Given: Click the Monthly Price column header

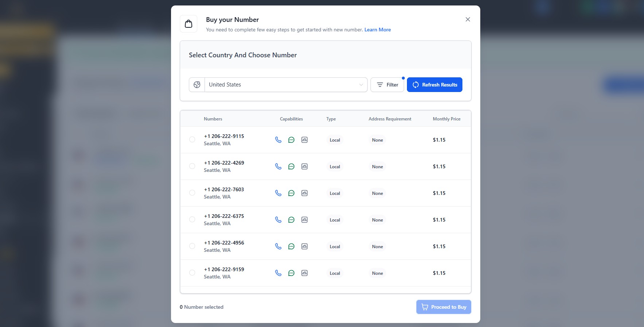Looking at the screenshot, I should 446,119.
